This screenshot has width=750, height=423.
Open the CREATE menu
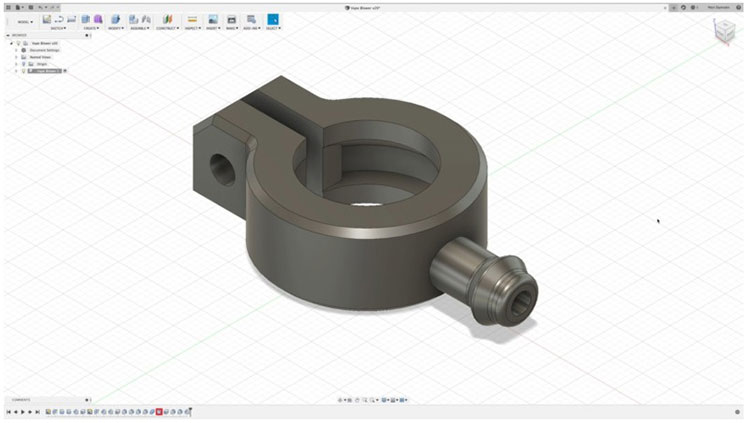pos(91,28)
